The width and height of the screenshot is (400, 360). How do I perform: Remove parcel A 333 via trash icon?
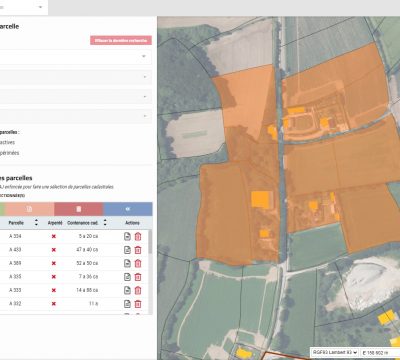coord(138,290)
